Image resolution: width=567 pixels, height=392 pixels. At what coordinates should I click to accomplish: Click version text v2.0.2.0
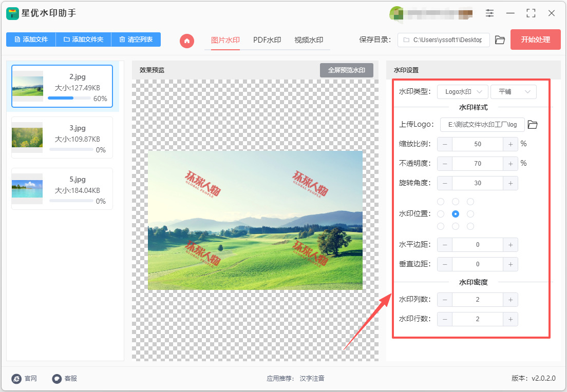[x=543, y=378]
